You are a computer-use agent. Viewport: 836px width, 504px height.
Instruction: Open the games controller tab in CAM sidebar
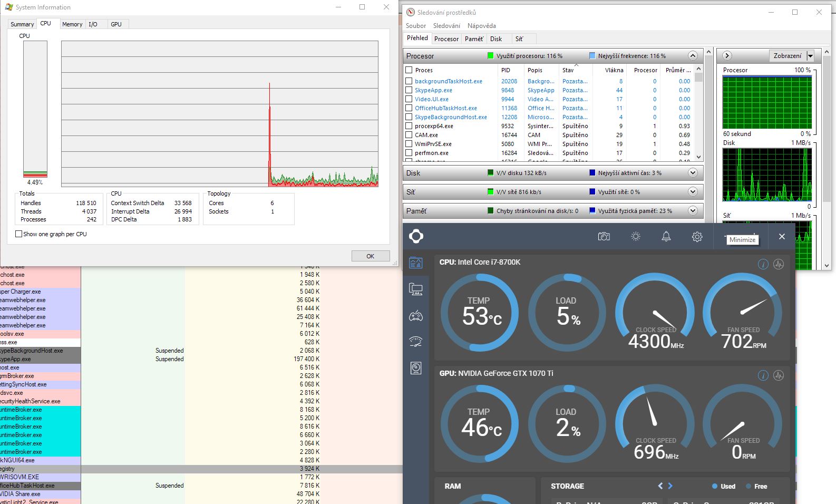(416, 316)
